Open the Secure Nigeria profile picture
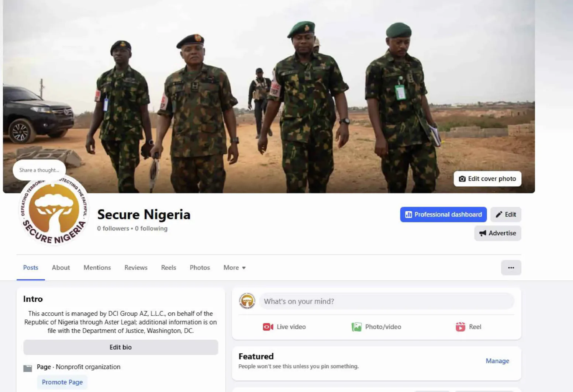Image resolution: width=573 pixels, height=392 pixels. click(x=54, y=212)
